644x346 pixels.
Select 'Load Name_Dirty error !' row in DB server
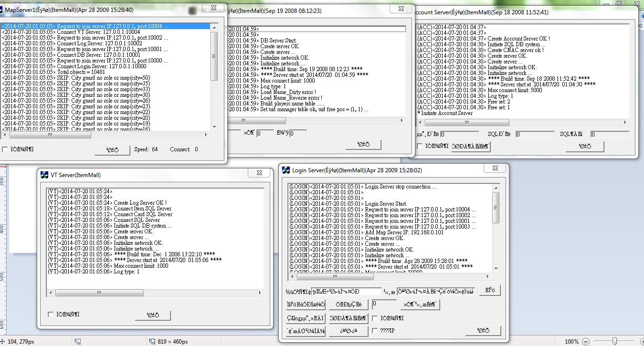(316, 92)
